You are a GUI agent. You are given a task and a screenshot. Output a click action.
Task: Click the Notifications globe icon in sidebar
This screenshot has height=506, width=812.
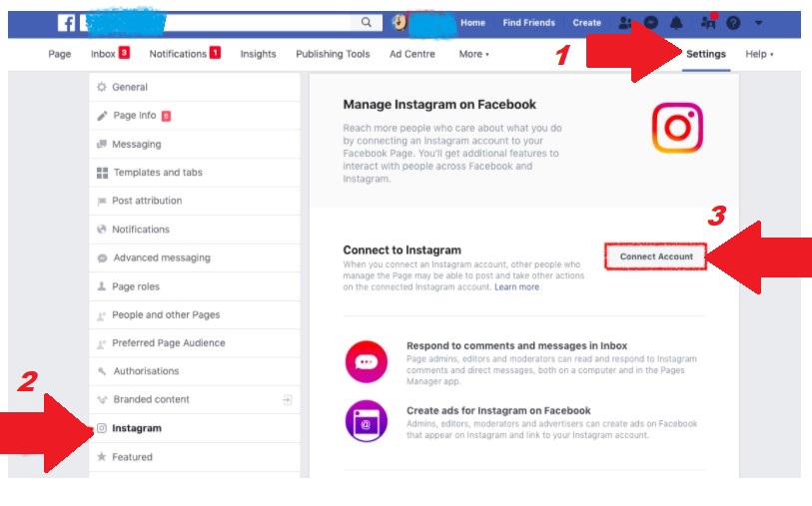[x=102, y=230]
